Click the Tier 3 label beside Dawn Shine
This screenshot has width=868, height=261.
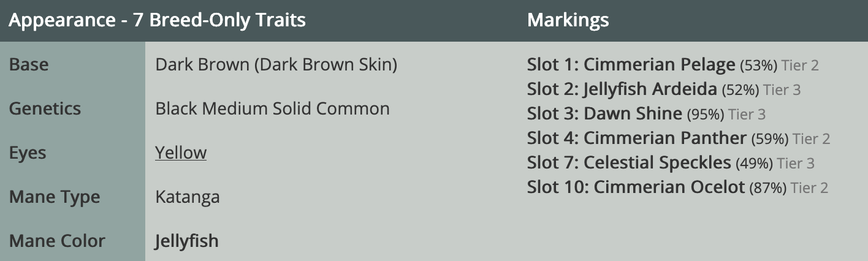[747, 115]
